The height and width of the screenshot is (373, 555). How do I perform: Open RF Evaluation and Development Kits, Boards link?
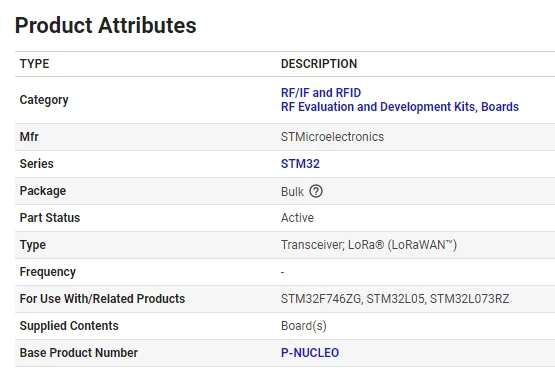[400, 107]
